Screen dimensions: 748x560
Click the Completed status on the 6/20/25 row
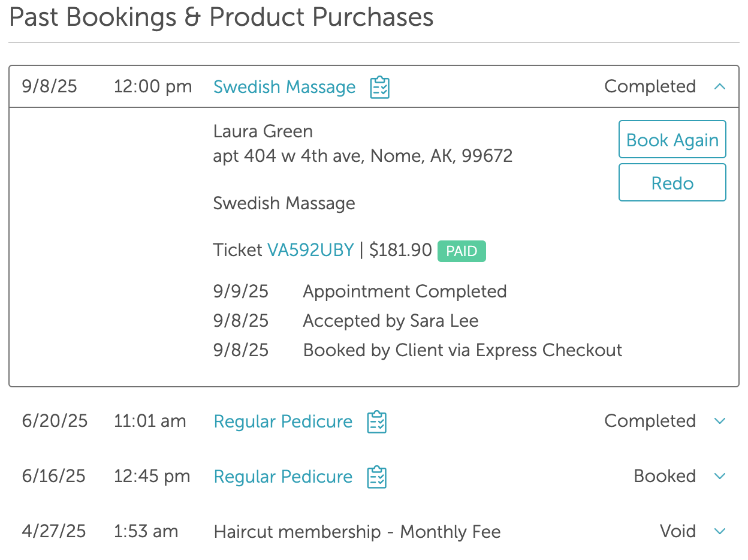tap(650, 421)
